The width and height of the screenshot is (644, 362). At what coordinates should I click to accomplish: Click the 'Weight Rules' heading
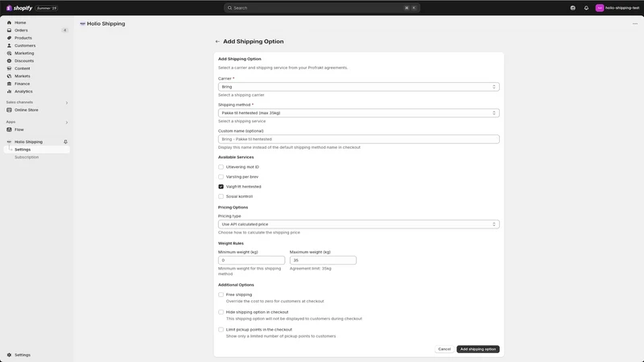point(231,244)
